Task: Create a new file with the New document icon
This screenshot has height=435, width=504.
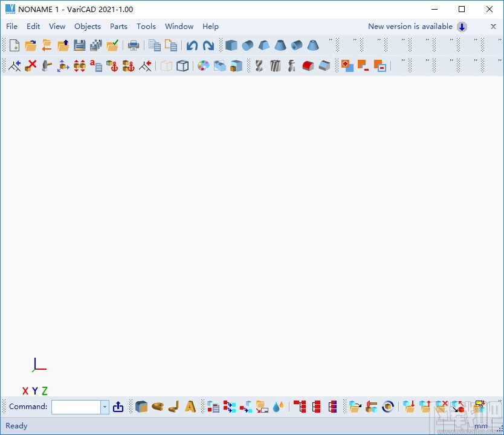Action: click(x=15, y=45)
